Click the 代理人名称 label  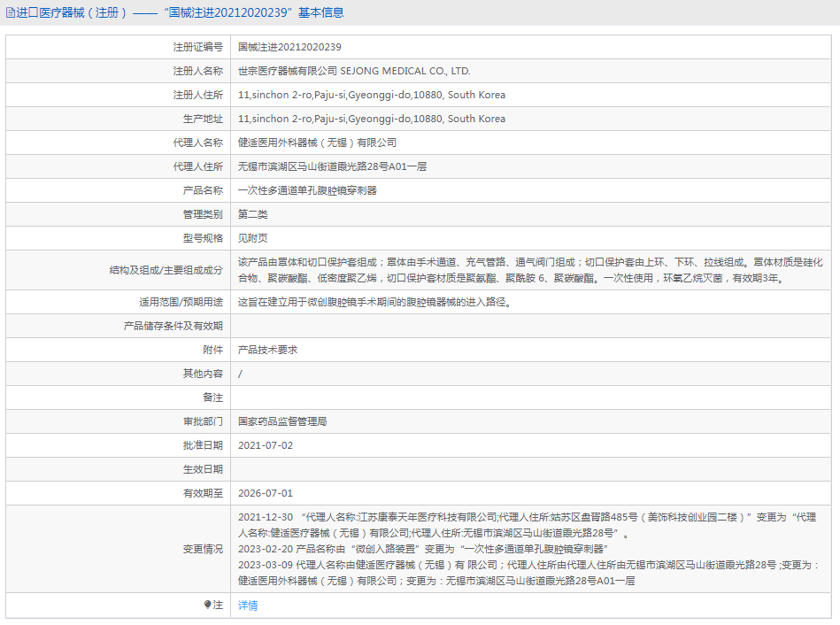click(x=197, y=143)
